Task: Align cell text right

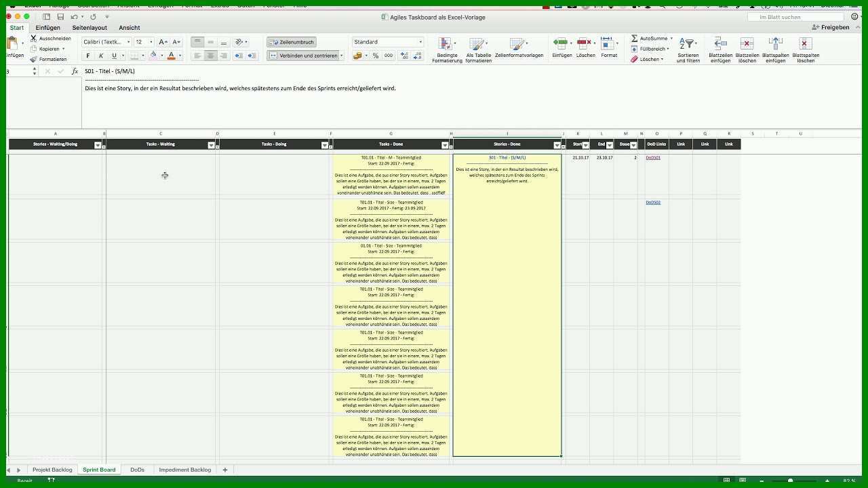Action: 224,56
